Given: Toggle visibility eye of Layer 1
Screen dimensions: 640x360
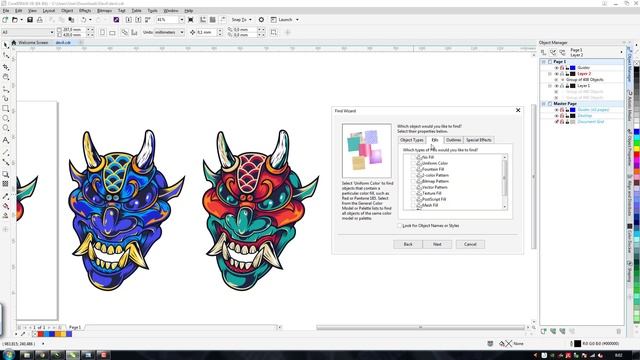Looking at the screenshot, I should [556, 86].
